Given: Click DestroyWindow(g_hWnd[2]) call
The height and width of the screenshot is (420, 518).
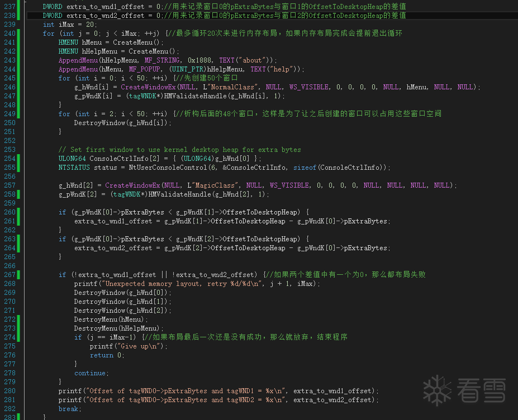Looking at the screenshot, I should [121, 310].
